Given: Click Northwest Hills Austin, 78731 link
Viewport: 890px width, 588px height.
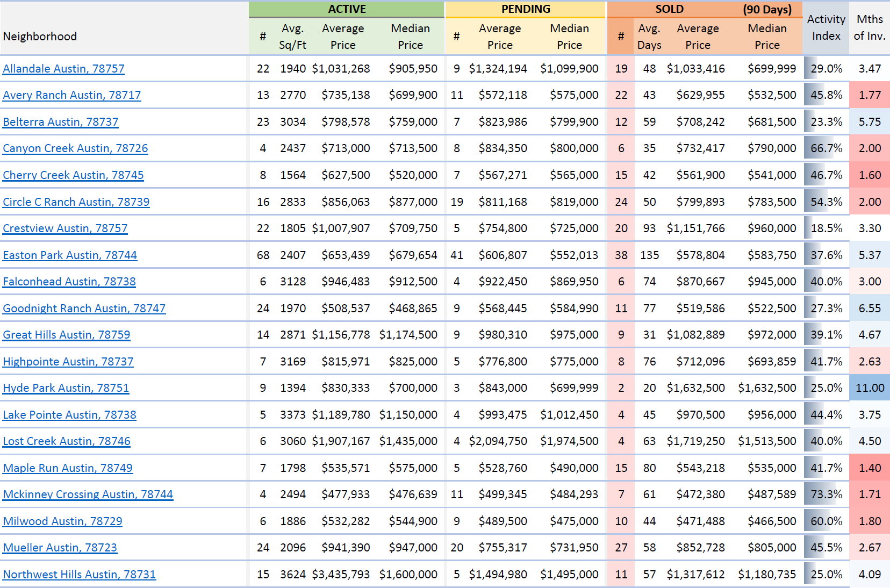Looking at the screenshot, I should pos(79,575).
